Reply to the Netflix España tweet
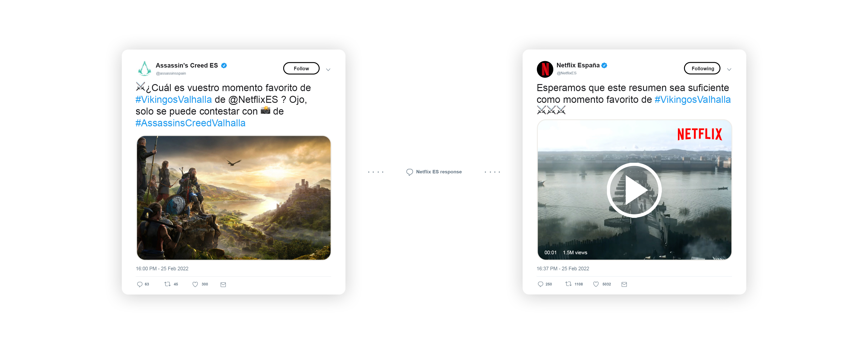868x344 pixels. (540, 284)
